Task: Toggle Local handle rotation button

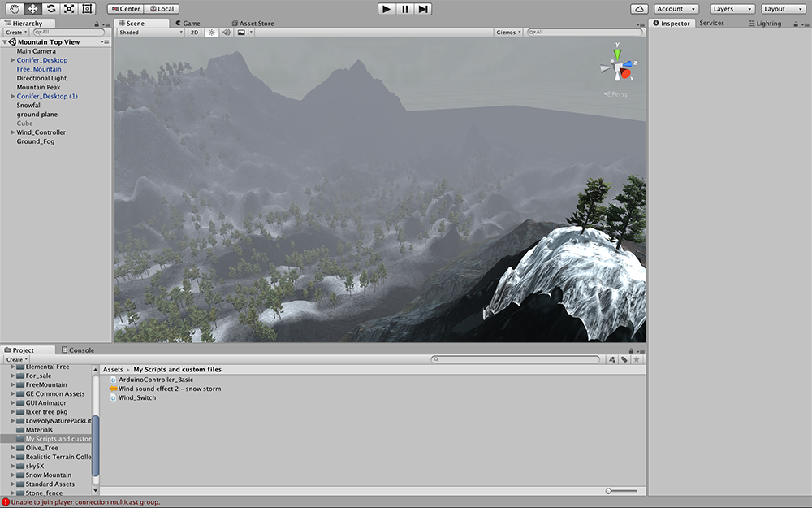Action: (x=162, y=9)
